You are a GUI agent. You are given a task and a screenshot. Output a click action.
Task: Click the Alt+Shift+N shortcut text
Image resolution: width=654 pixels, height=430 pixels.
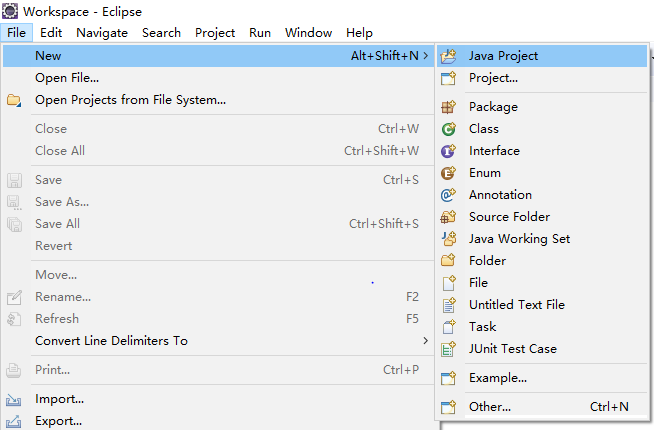[x=385, y=55]
